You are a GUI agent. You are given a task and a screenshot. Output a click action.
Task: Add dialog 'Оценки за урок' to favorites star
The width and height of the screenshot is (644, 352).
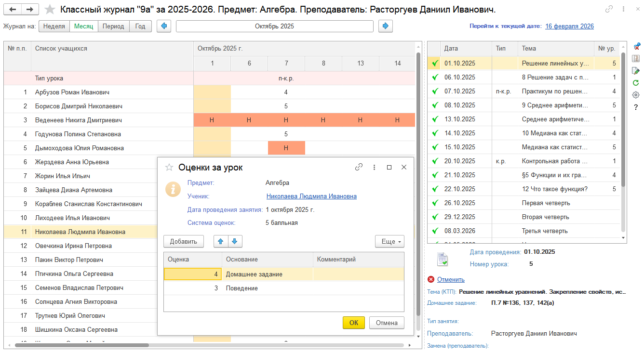[169, 168]
